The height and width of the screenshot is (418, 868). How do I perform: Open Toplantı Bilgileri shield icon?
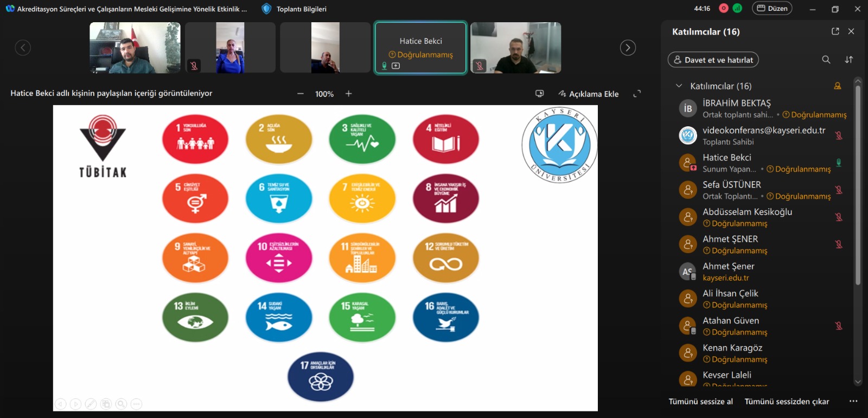coord(266,9)
